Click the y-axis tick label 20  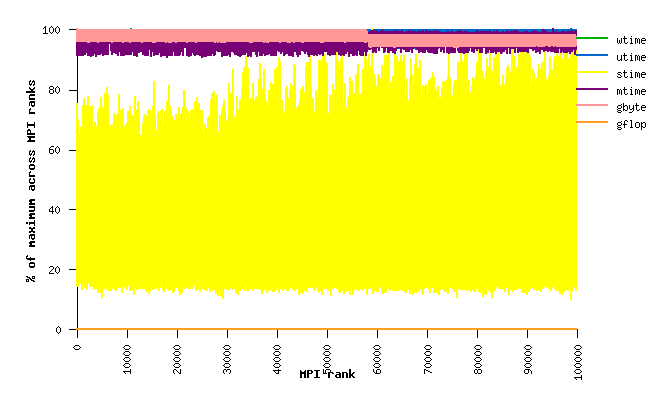point(54,270)
